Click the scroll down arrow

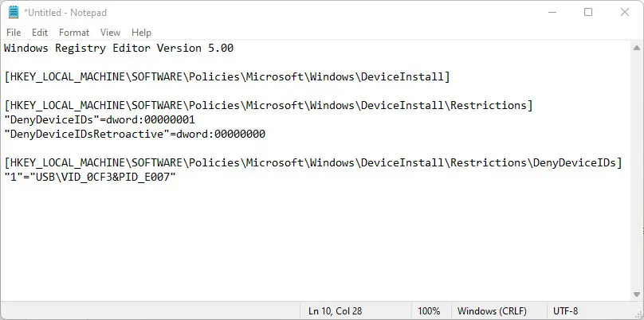pos(637,295)
